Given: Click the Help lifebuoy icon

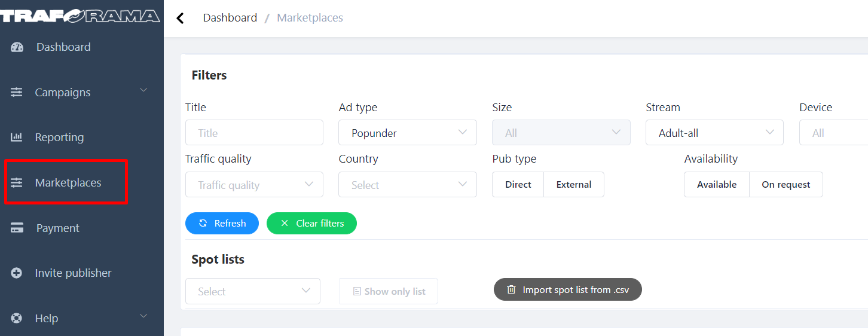Looking at the screenshot, I should point(17,318).
